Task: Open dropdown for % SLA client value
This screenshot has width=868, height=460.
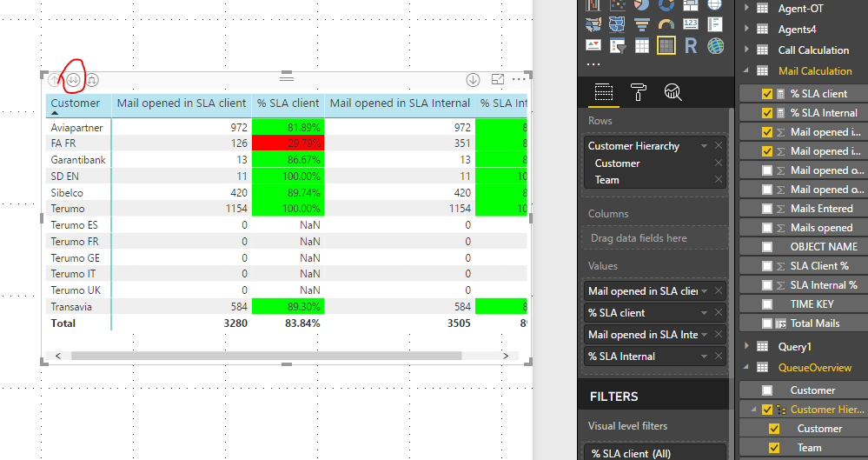Action: point(704,313)
